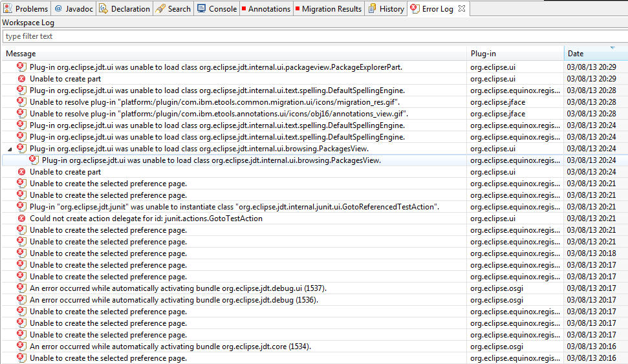This screenshot has width=628, height=364.
Task: Click error icon of jdt.core (1534) entry
Action: pos(21,346)
